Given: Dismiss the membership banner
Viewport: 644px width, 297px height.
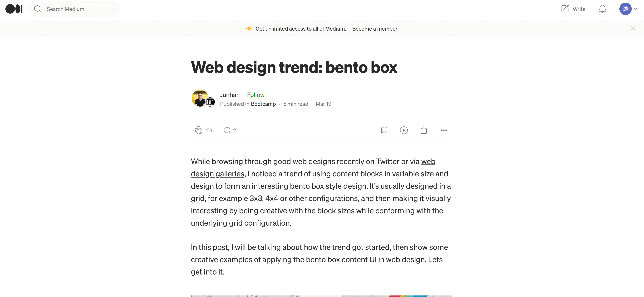Looking at the screenshot, I should coord(633,28).
